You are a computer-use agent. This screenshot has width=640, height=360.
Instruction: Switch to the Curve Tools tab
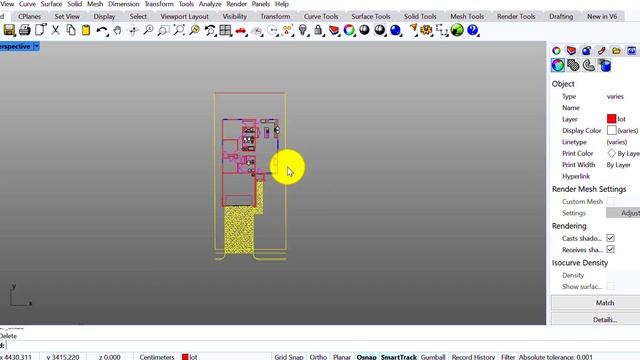coord(321,16)
